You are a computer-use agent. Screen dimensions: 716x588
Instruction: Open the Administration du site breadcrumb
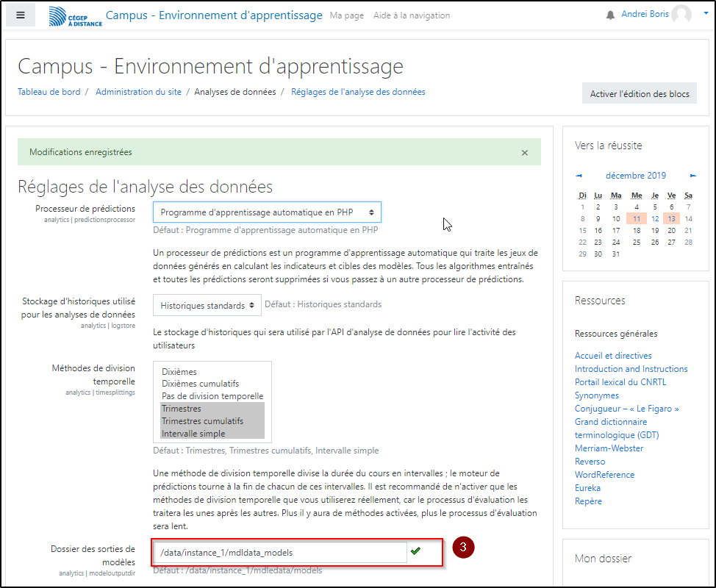point(138,92)
